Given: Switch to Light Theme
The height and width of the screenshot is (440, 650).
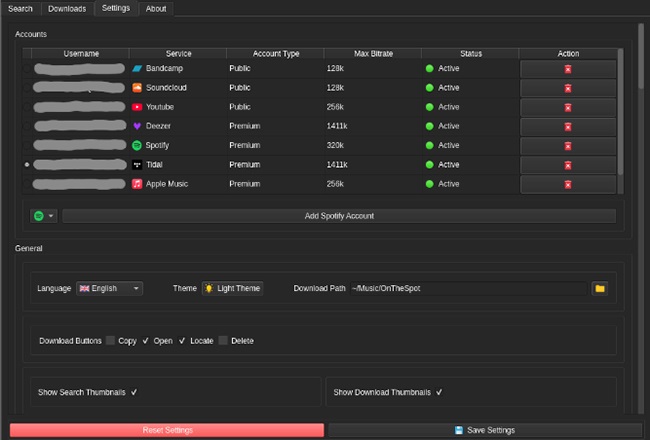Looking at the screenshot, I should tap(232, 288).
